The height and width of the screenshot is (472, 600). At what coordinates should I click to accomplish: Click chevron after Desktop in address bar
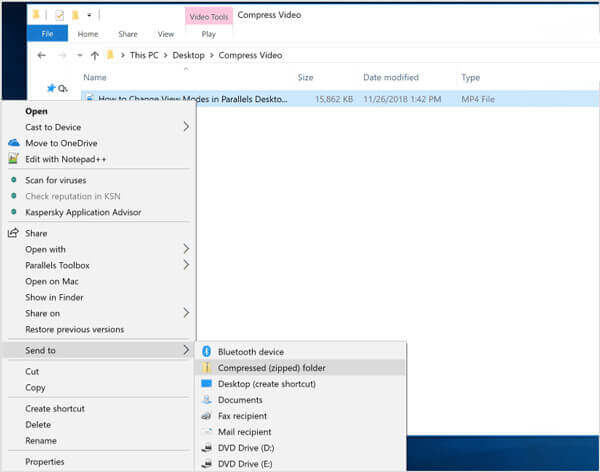tap(212, 56)
